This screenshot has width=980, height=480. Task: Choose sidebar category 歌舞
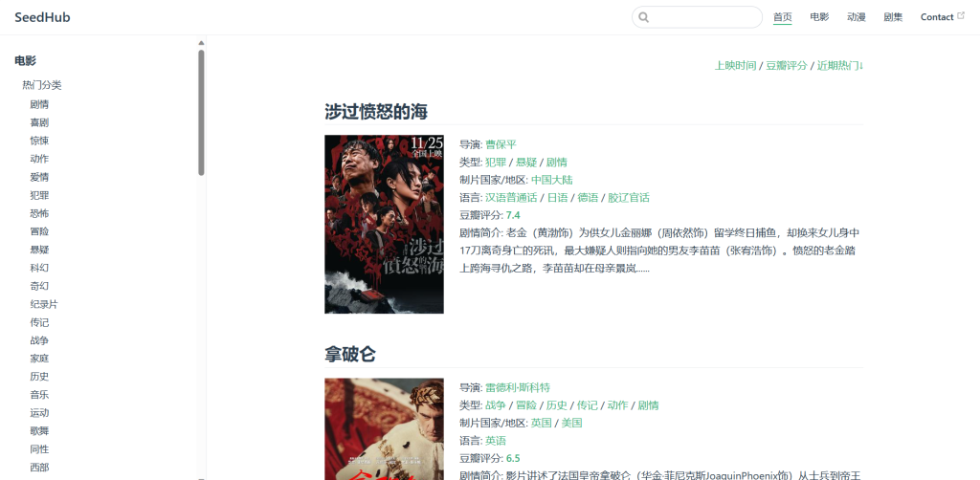coord(39,430)
